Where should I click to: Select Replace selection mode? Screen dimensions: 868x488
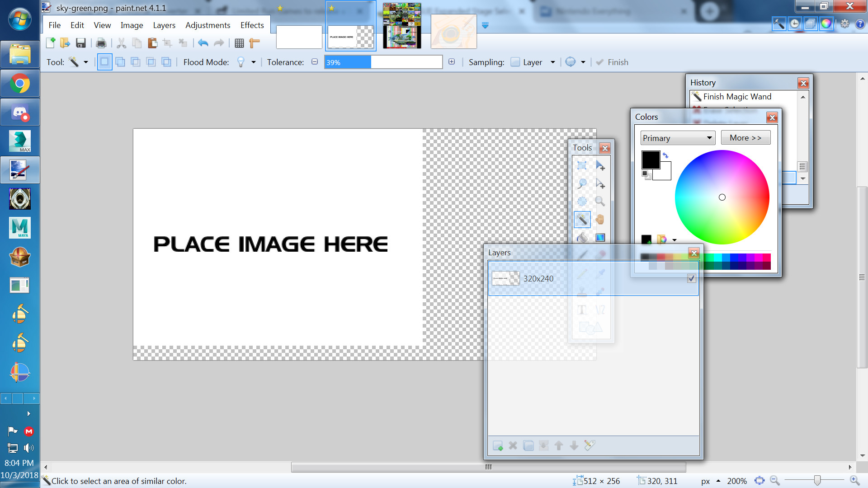(104, 62)
